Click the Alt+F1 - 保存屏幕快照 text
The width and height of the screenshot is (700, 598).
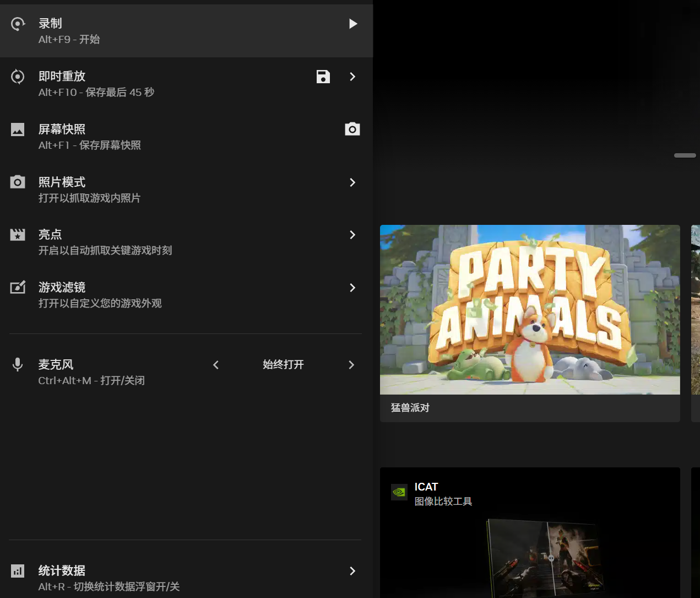tap(90, 146)
